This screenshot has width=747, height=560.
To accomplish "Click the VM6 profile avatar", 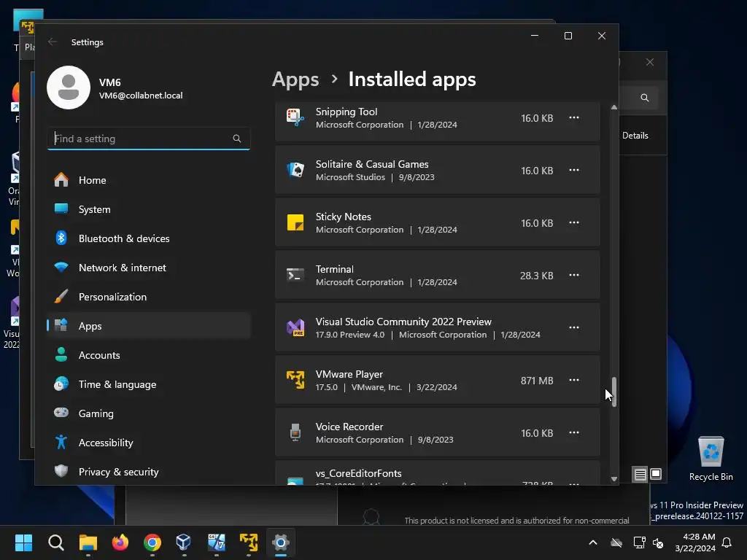I will coord(69,87).
